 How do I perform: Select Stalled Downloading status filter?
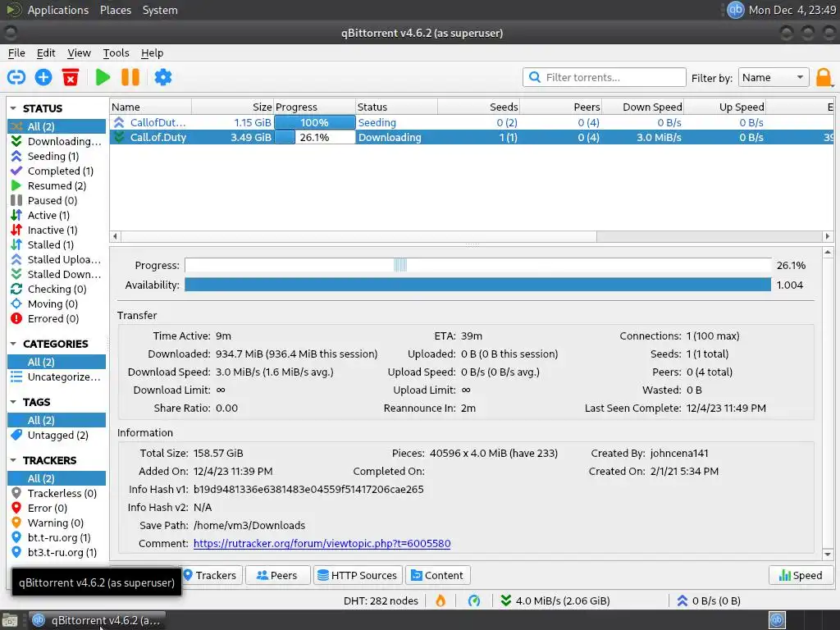(x=57, y=274)
